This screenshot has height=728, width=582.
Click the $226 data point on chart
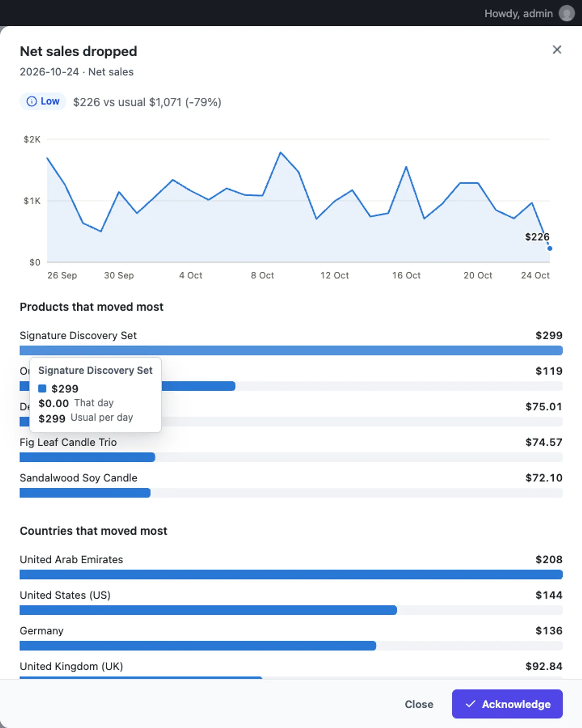pos(550,248)
